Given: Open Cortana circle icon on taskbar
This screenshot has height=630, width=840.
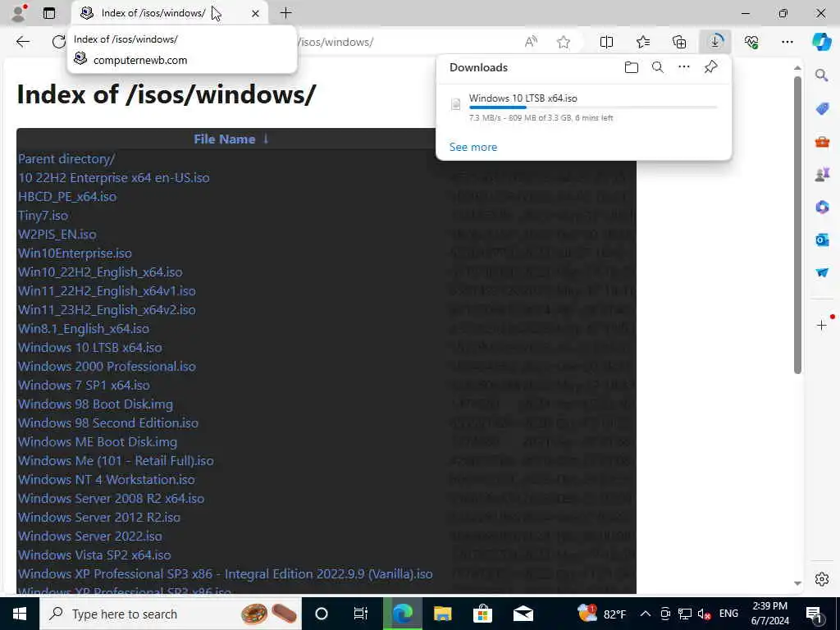Looking at the screenshot, I should pyautogui.click(x=321, y=614).
